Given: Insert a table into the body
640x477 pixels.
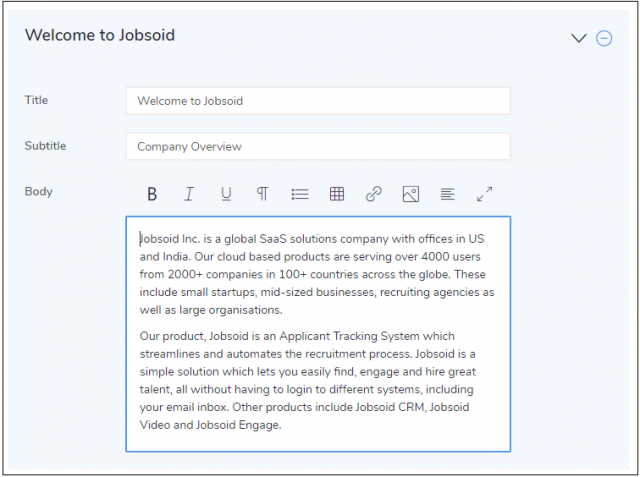Looking at the screenshot, I should coord(337,194).
